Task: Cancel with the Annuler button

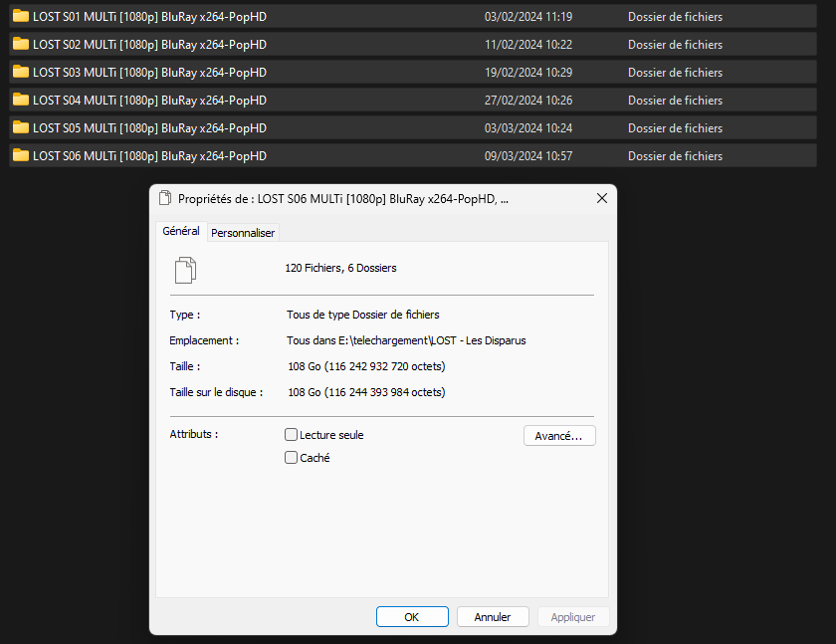Action: click(x=493, y=617)
